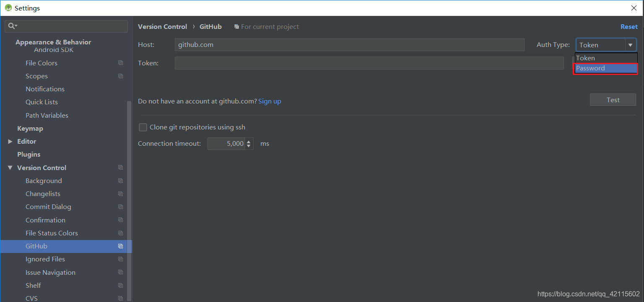Screen dimensions: 644x302
Task: Click the project-scope icon beside Scopes
Action: (x=121, y=76)
